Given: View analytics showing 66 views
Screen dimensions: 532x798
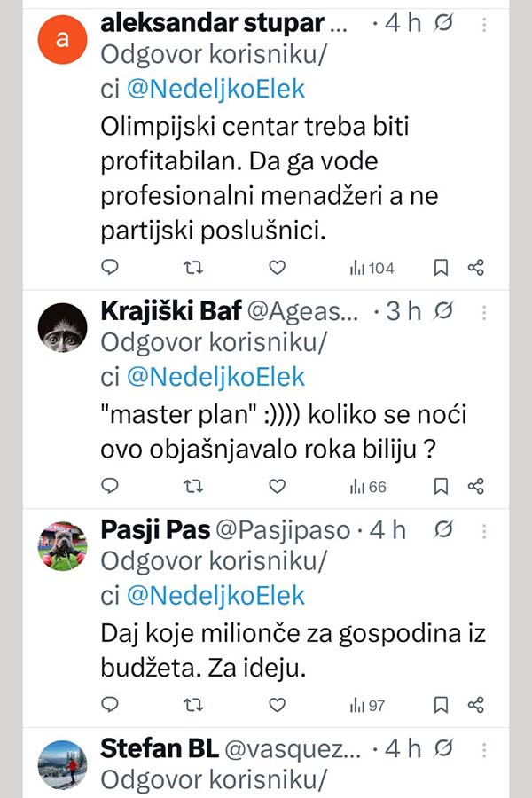Looking at the screenshot, I should tap(369, 486).
